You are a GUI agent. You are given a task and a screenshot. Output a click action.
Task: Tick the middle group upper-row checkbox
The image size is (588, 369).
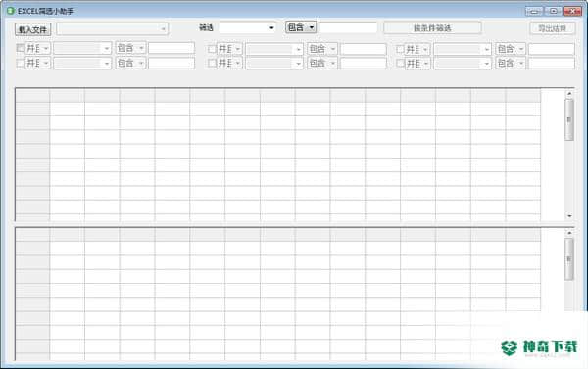[213, 49]
